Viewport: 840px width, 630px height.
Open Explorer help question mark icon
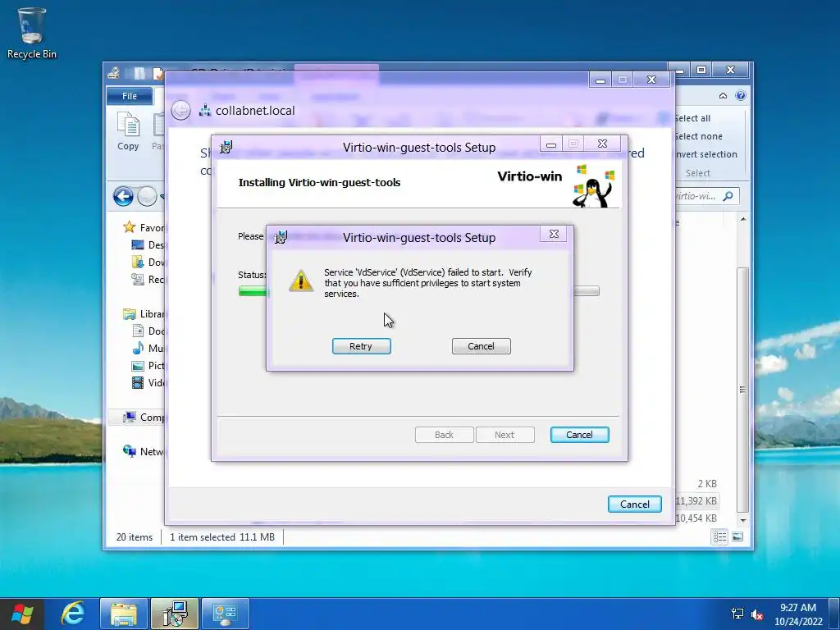coord(741,95)
